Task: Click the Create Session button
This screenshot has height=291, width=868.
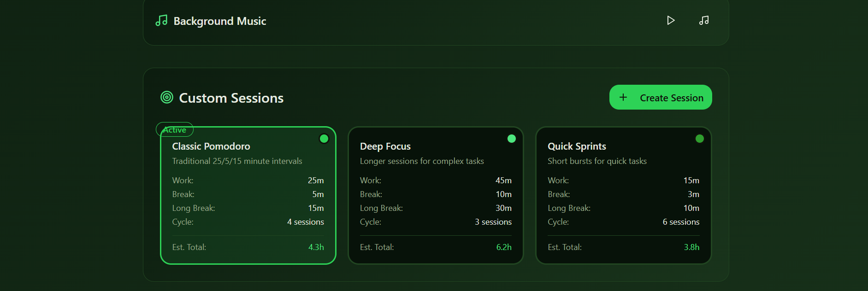Action: (661, 97)
